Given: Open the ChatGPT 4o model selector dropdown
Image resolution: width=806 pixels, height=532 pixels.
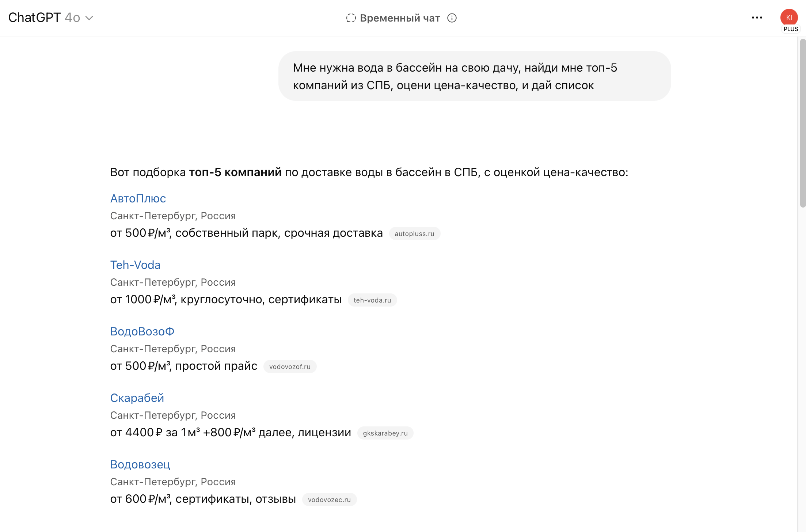Looking at the screenshot, I should coord(89,18).
